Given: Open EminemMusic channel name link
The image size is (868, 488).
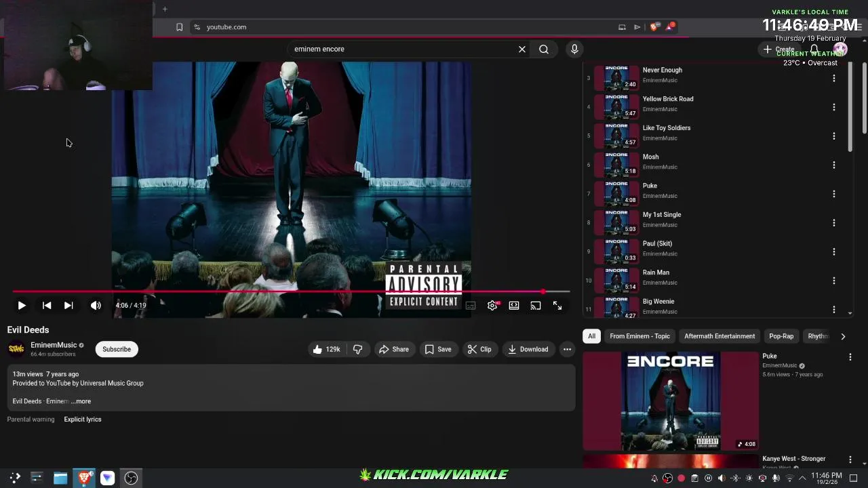Looking at the screenshot, I should [x=54, y=345].
